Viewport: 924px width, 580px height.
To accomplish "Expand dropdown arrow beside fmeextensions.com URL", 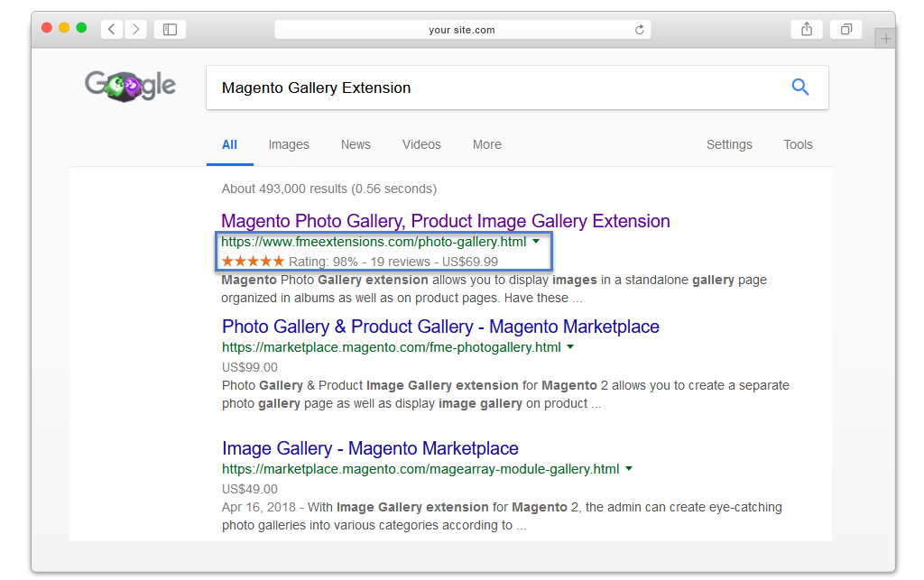I will 536,242.
